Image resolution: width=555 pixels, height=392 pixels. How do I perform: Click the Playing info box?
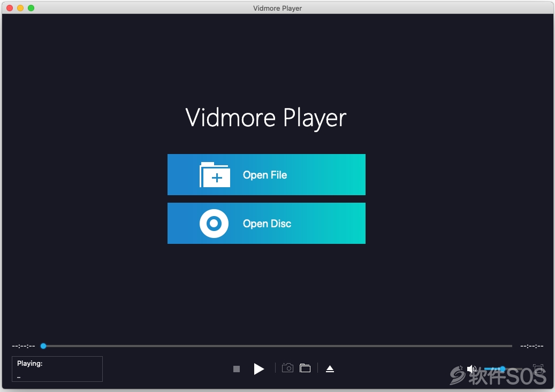(57, 368)
